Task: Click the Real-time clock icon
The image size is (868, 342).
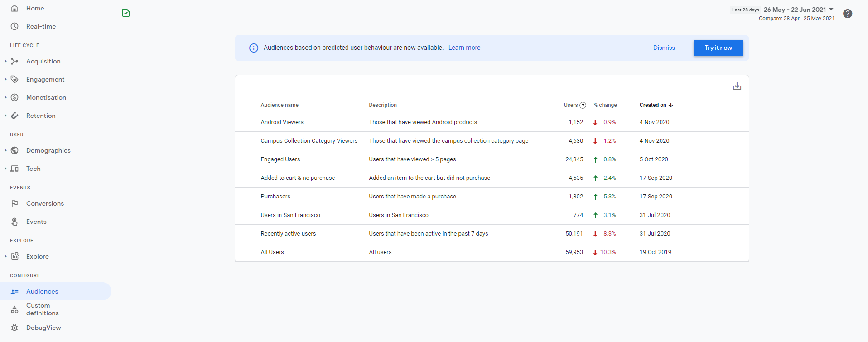Action: [x=14, y=26]
